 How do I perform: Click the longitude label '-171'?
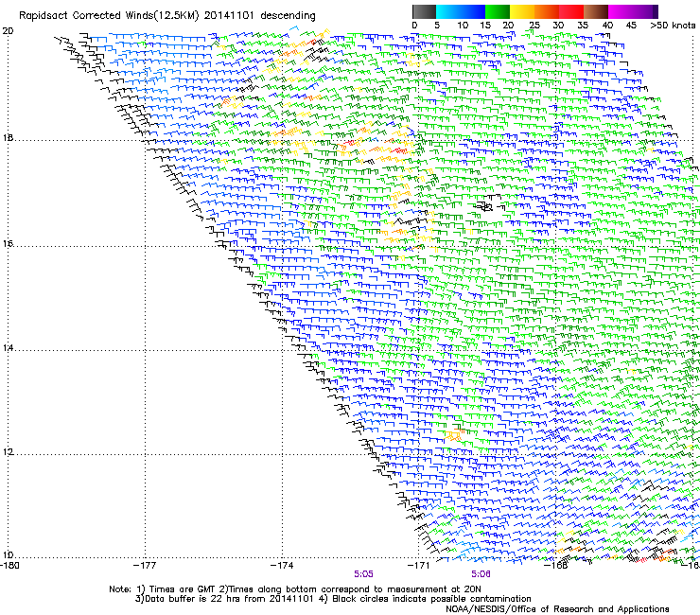tap(418, 566)
